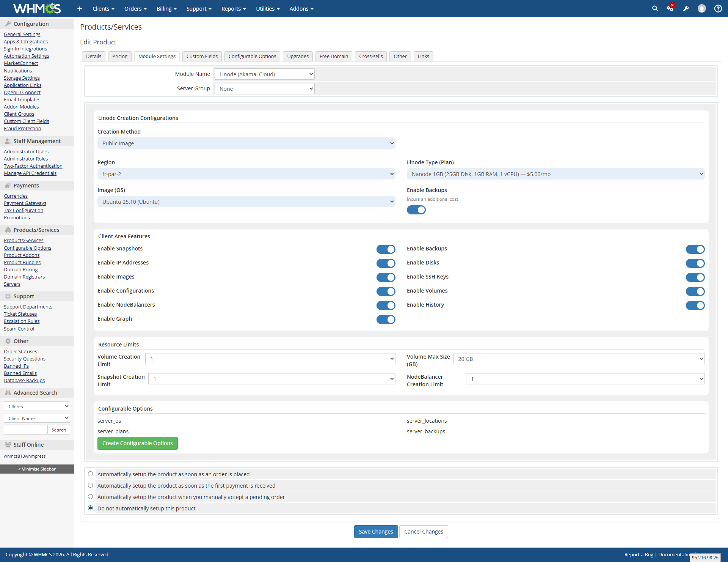This screenshot has width=728, height=562.
Task: Switch to the Pricing tab
Action: pyautogui.click(x=120, y=56)
